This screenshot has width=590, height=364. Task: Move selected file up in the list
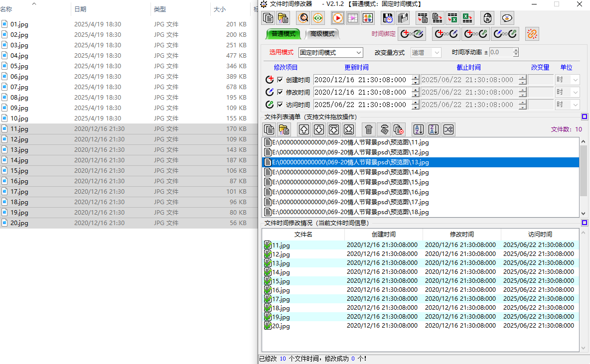tap(304, 129)
